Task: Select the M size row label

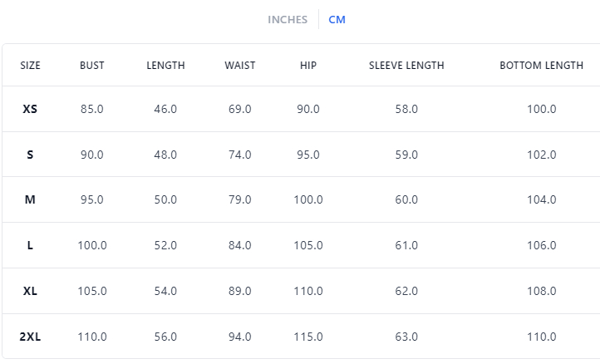Action: coord(30,200)
